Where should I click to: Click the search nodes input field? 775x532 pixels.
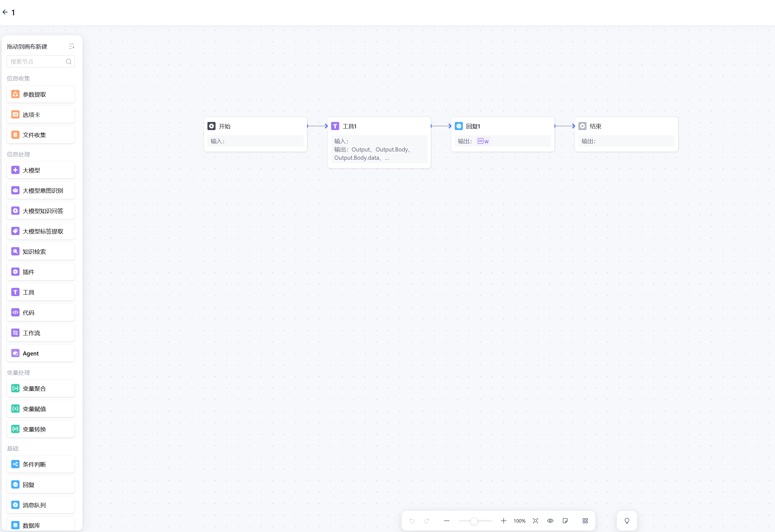(x=37, y=61)
